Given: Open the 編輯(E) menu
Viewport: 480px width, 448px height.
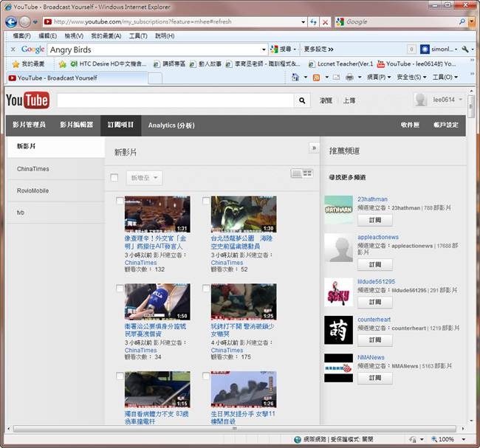Looking at the screenshot, I should pos(47,36).
